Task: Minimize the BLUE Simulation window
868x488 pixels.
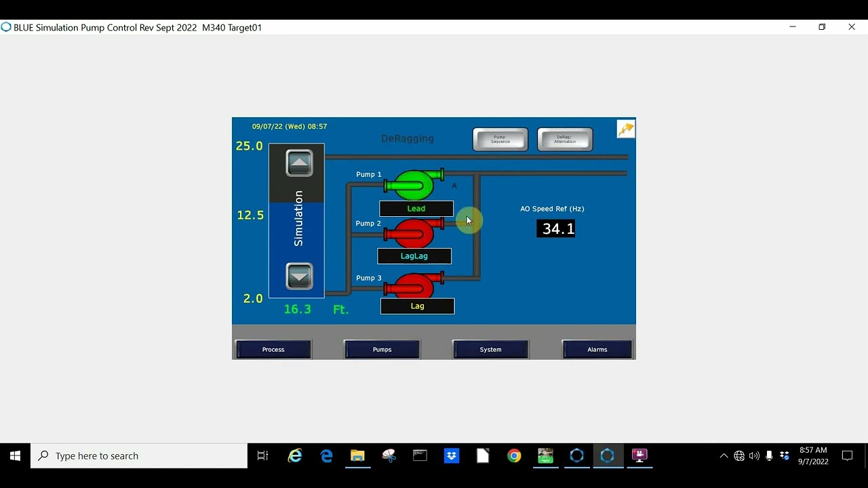Action: 792,27
